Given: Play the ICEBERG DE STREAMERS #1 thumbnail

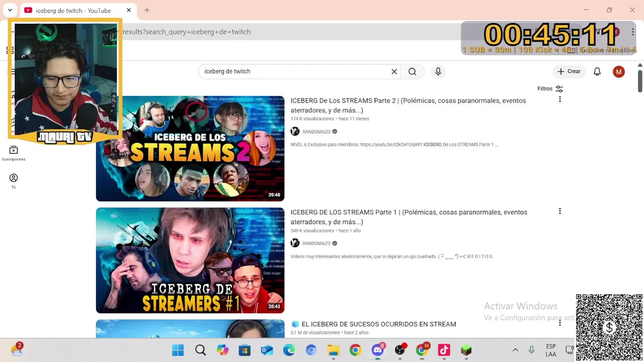Looking at the screenshot, I should [x=190, y=260].
